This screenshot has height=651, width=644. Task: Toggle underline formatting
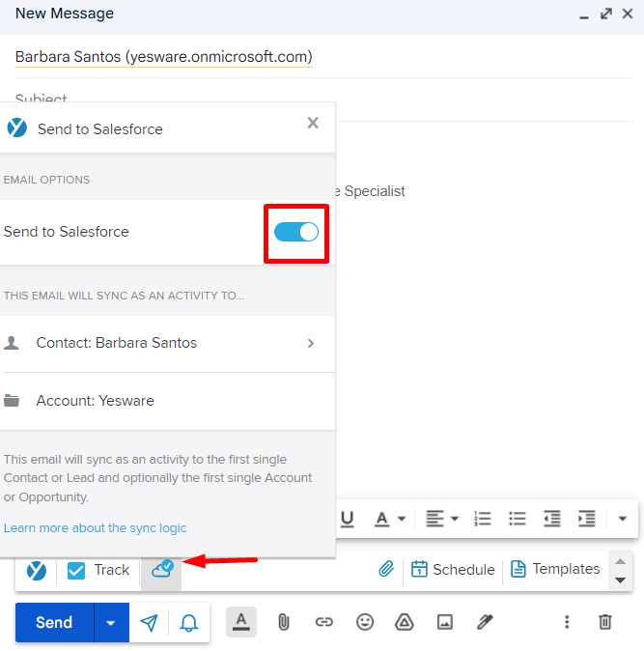pyautogui.click(x=348, y=519)
